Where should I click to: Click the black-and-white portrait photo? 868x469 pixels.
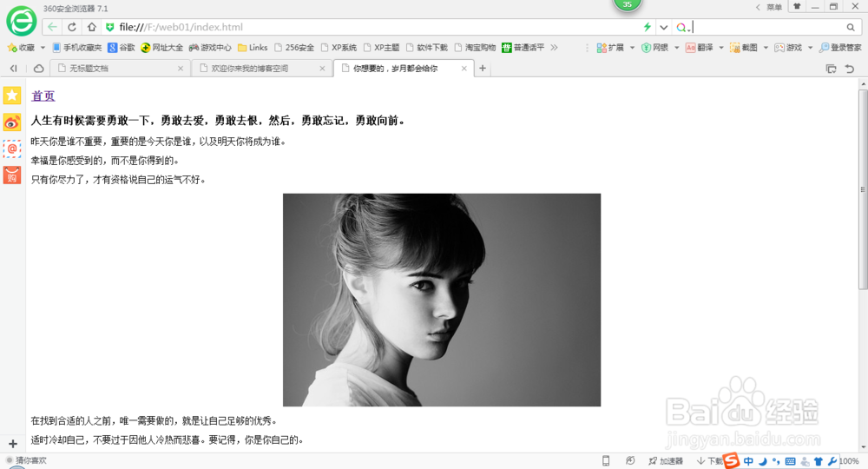click(442, 300)
